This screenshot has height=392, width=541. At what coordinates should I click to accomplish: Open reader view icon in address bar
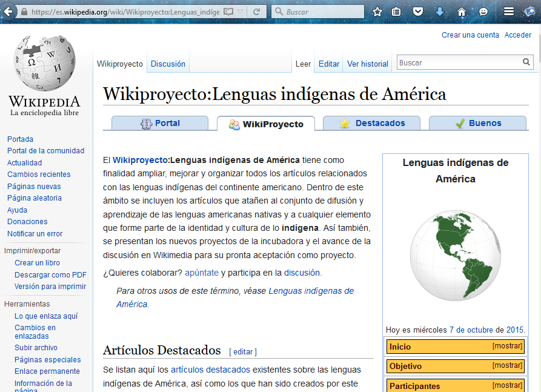point(228,12)
